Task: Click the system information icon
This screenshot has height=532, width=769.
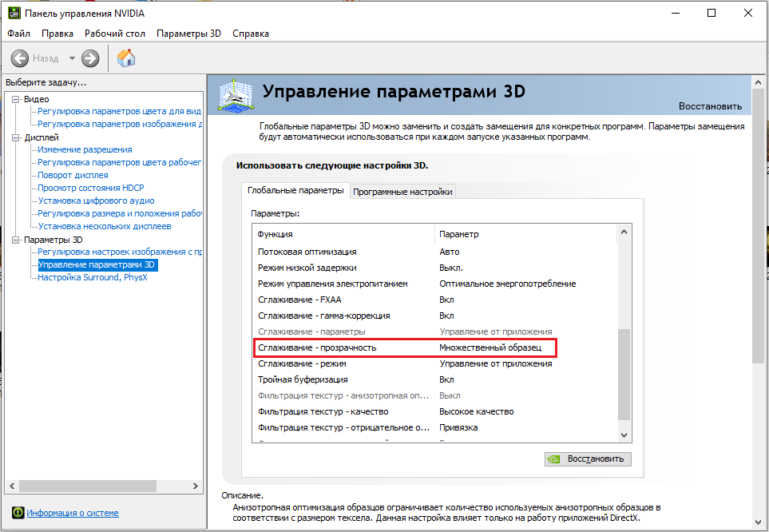Action: (x=18, y=513)
